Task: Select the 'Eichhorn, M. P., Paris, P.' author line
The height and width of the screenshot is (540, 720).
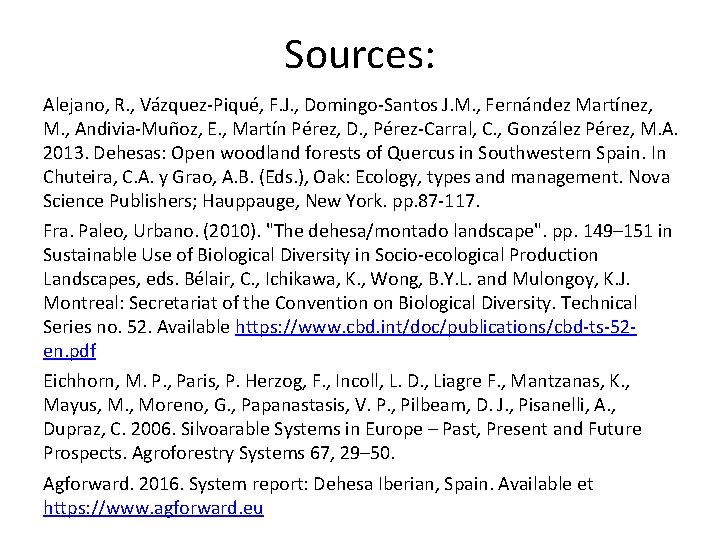Action: 337,381
